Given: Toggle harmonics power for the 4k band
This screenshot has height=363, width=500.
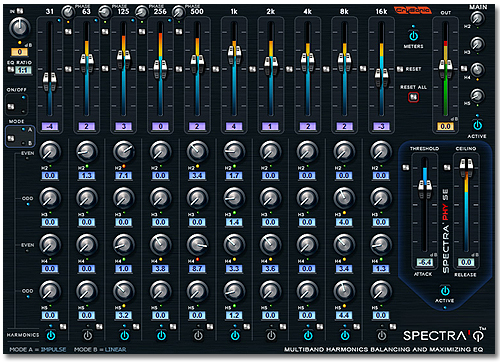Looking at the screenshot, I should tap(308, 335).
